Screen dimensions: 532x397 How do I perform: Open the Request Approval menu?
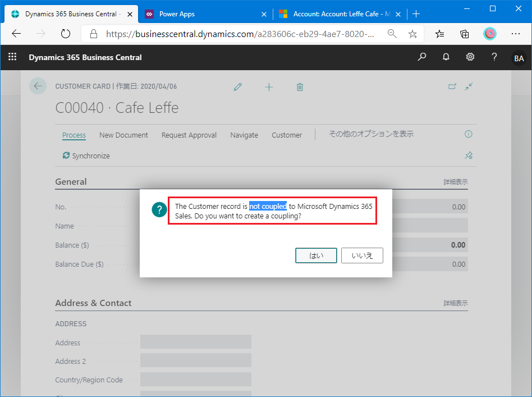tap(189, 135)
